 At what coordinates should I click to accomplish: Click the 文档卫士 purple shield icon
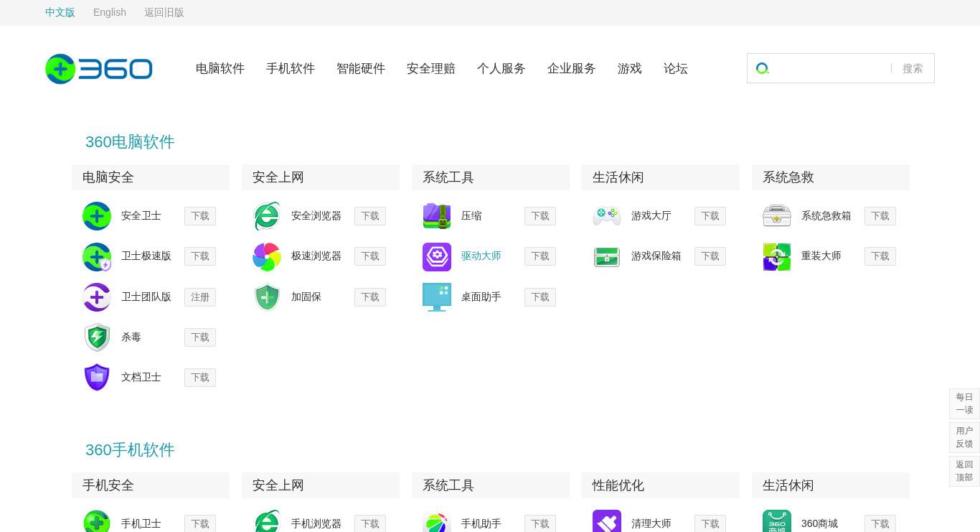point(97,378)
